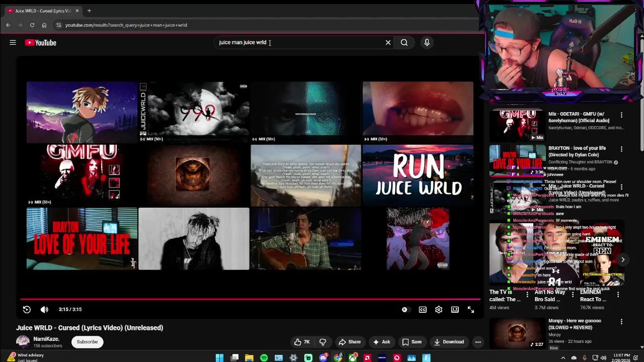Open 'Mix - ODETARI - GMFU' sidebar video
This screenshot has width=644, height=362.
[579, 117]
